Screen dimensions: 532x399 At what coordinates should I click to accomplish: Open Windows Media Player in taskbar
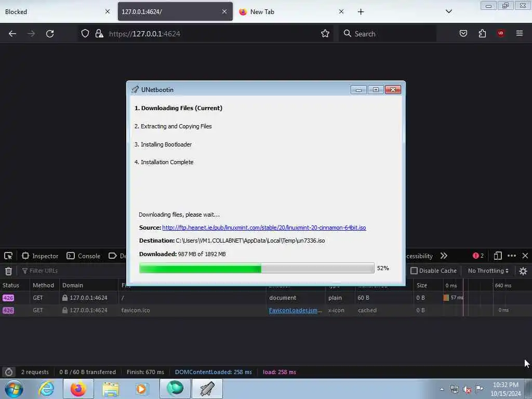click(142, 389)
